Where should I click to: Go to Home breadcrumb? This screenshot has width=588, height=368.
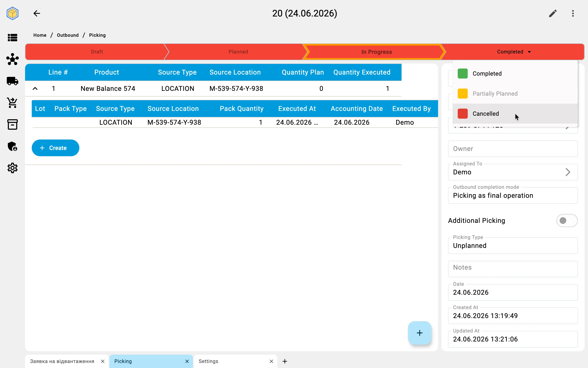click(x=40, y=35)
